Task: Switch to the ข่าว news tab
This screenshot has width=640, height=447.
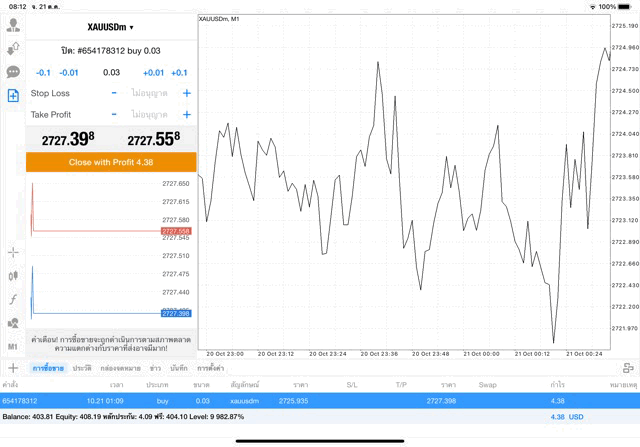Action: click(x=155, y=368)
